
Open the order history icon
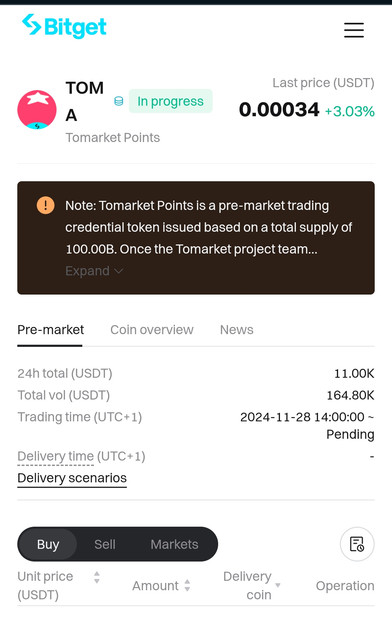[x=357, y=544]
